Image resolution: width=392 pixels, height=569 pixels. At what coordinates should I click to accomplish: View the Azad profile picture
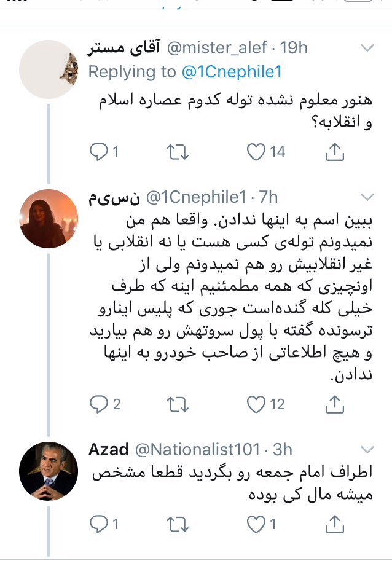[x=49, y=470]
